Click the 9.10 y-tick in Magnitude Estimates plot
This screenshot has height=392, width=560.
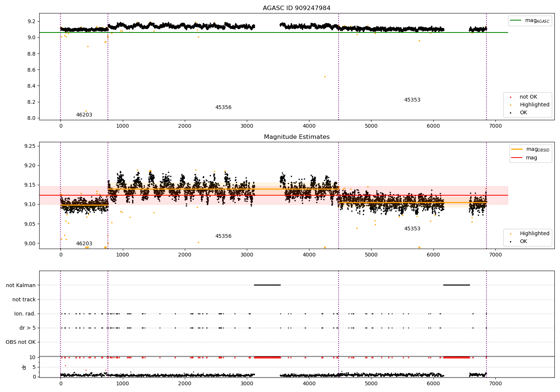[x=30, y=204]
